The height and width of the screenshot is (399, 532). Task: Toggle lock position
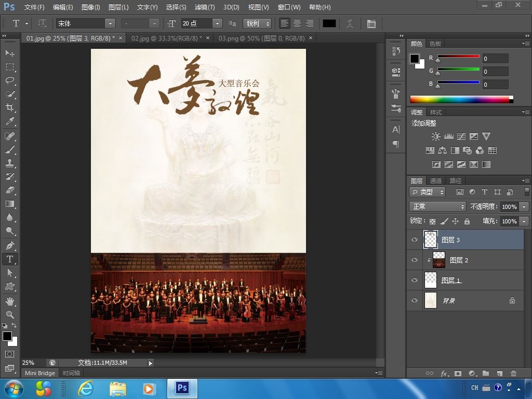[455, 221]
